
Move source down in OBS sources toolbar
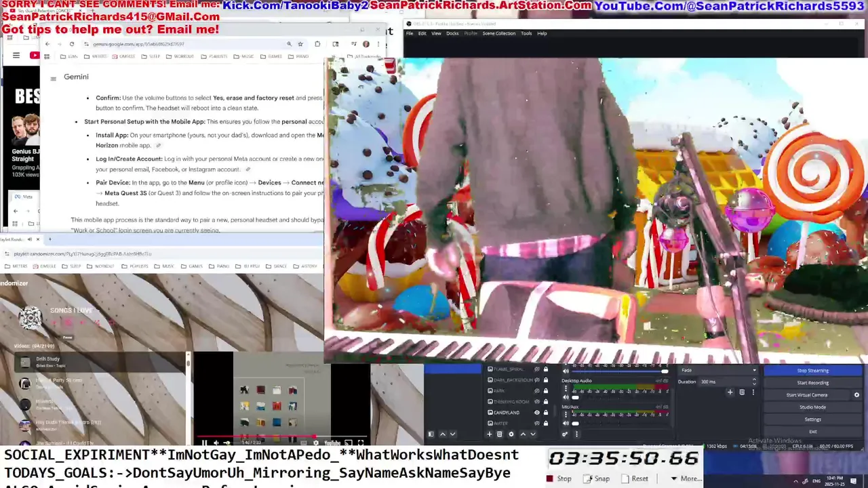click(533, 434)
